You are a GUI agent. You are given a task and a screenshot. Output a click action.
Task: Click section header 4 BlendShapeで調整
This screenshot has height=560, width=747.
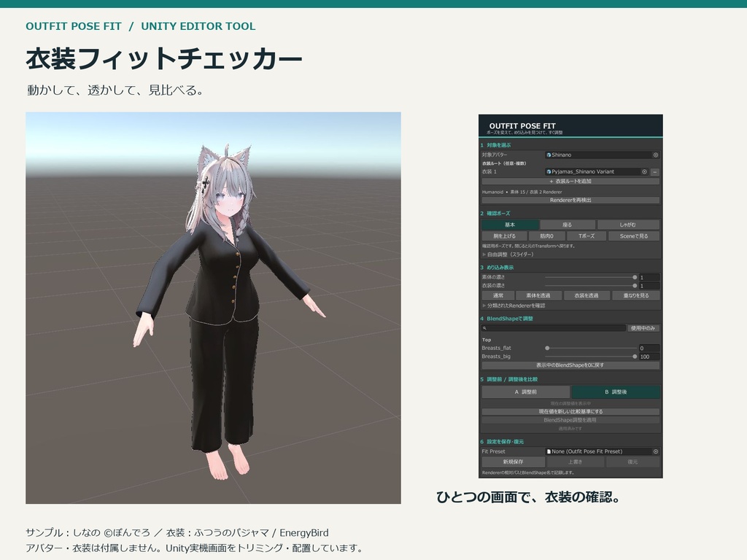point(507,319)
